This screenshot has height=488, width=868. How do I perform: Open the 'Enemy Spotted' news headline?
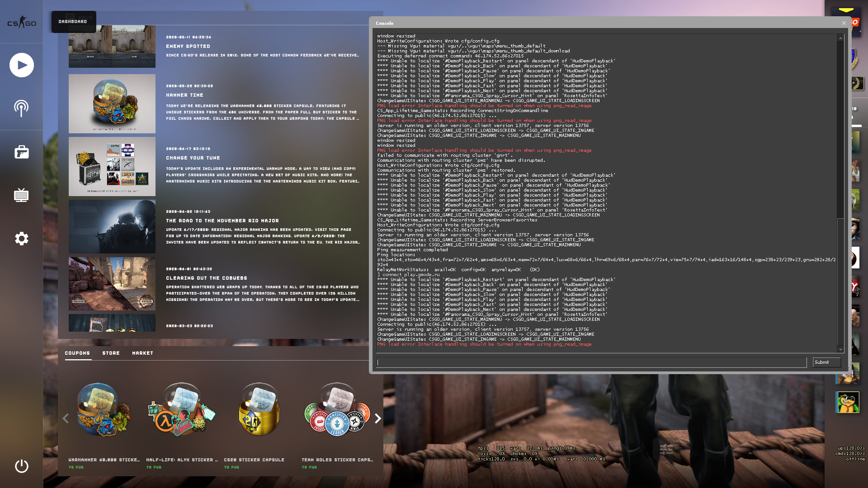pyautogui.click(x=188, y=46)
